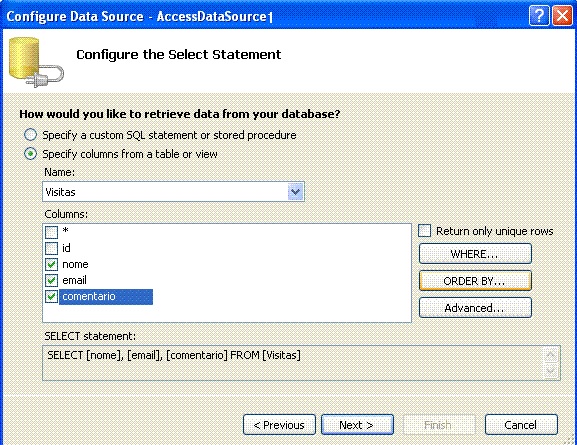Open the WHERE clause dialog
The width and height of the screenshot is (577, 445).
click(475, 254)
